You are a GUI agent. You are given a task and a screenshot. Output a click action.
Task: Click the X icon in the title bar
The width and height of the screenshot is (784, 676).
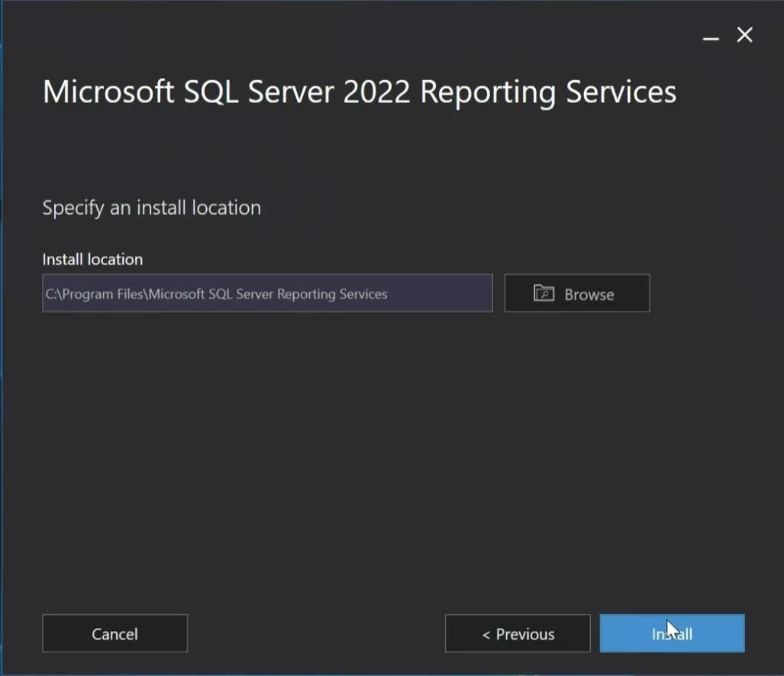click(744, 34)
